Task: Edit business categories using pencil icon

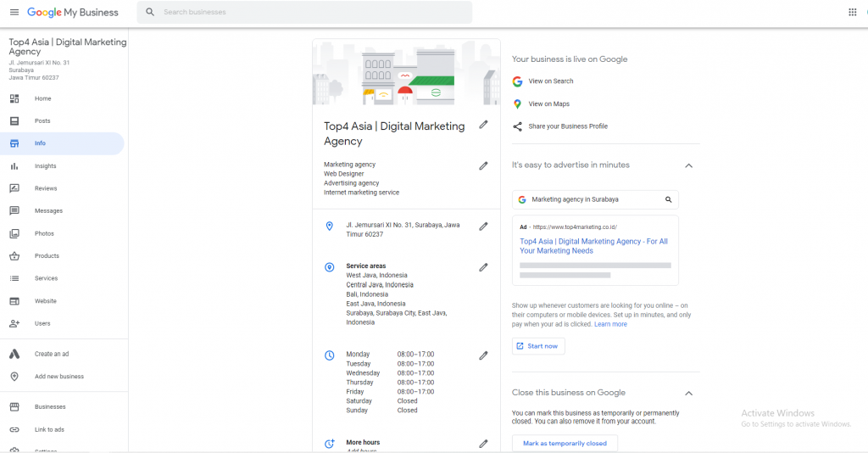Action: pos(483,165)
